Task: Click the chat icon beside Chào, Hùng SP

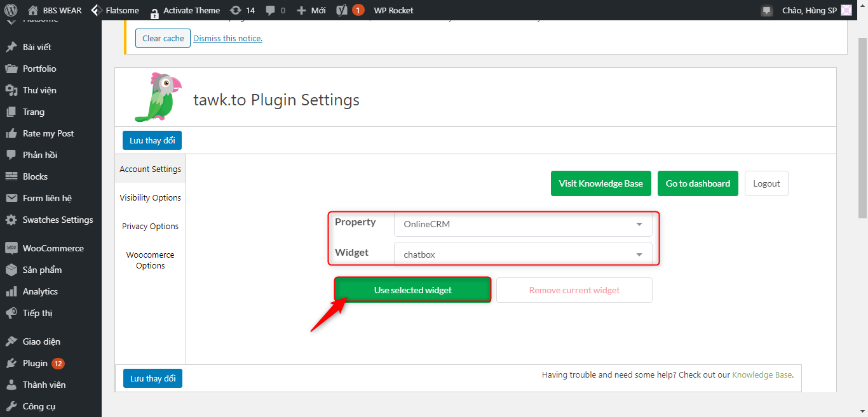Action: pyautogui.click(x=767, y=11)
